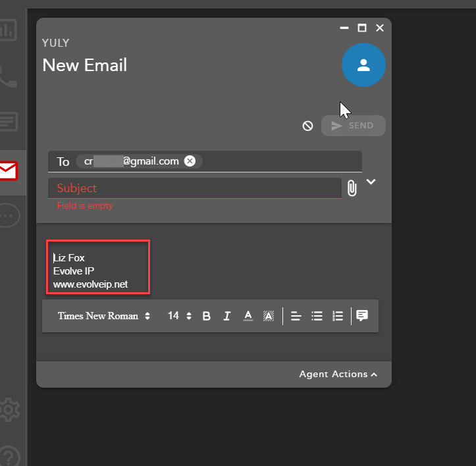Viewport: 476px width, 466px height.
Task: Remove the gmail.com recipient chip
Action: point(190,161)
